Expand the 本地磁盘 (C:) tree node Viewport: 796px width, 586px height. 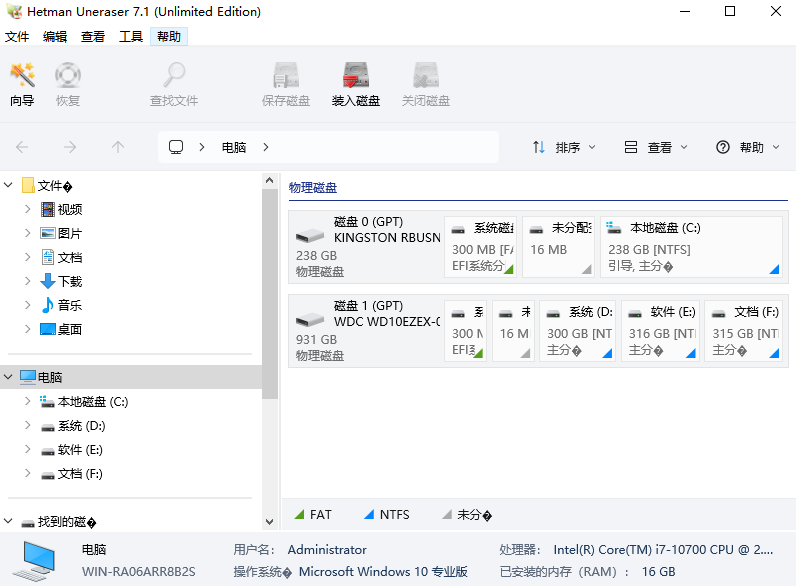click(28, 401)
